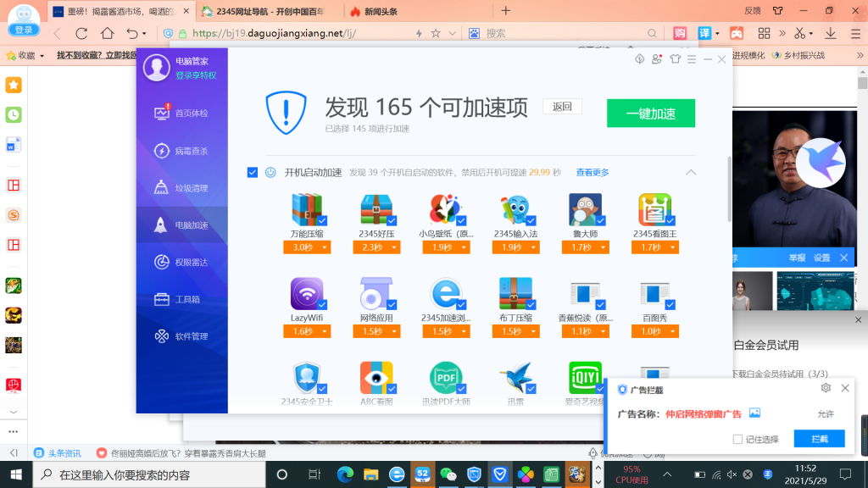Click the 2345安全卫士 shield icon
The height and width of the screenshot is (488, 868).
[x=307, y=377]
